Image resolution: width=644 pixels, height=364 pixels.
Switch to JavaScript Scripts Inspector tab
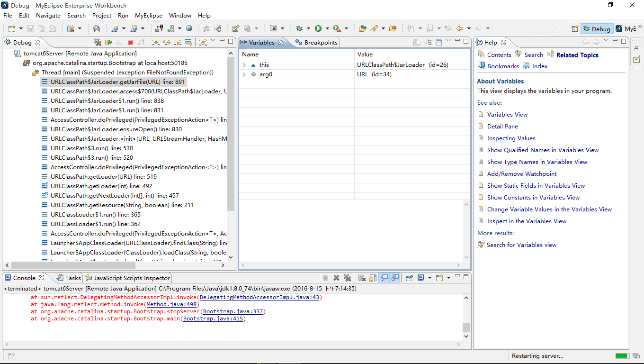click(x=128, y=278)
